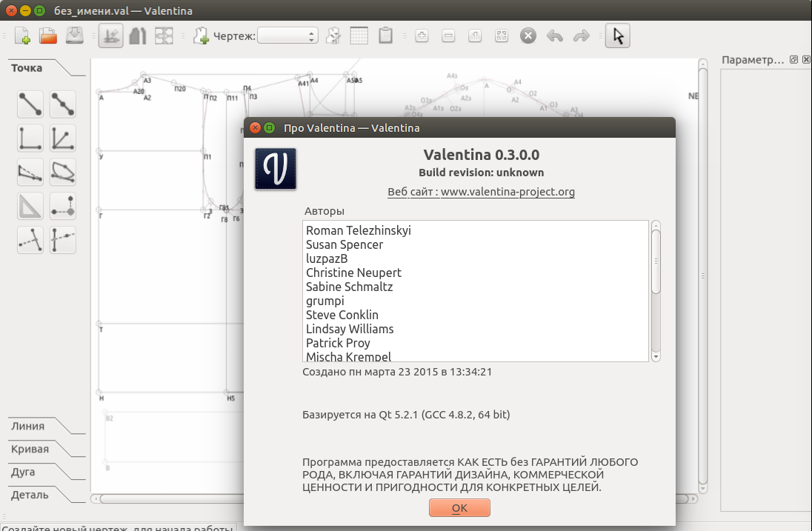The height and width of the screenshot is (531, 812).
Task: Click OK in the About dialog
Action: (459, 508)
